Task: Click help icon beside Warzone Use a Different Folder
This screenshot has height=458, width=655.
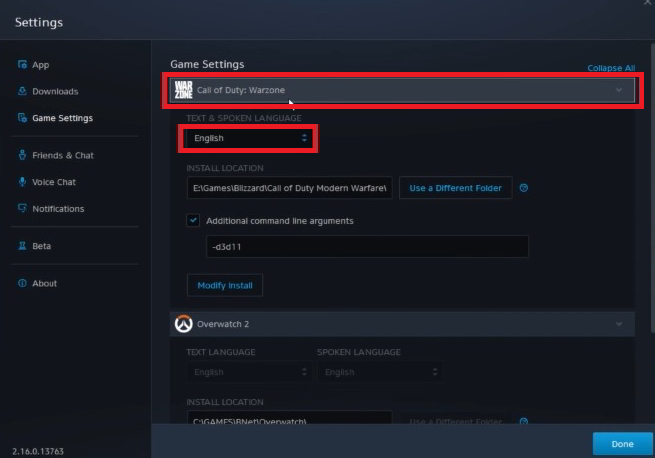Action: pos(523,188)
